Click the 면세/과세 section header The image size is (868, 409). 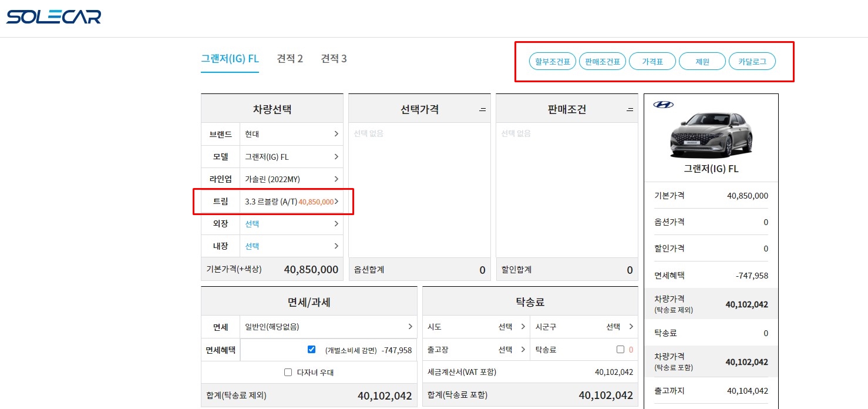309,301
